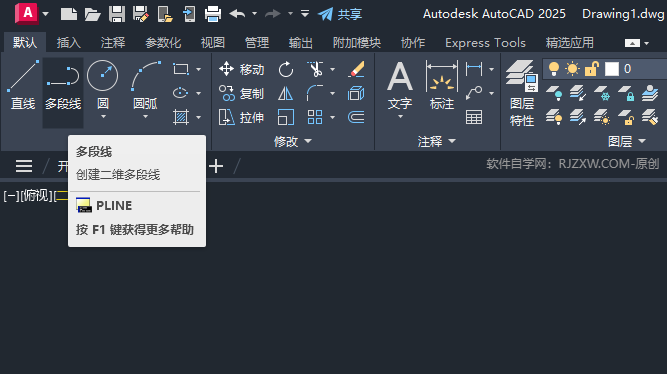Click the Fillet tool icon
The image size is (667, 374).
pos(315,93)
